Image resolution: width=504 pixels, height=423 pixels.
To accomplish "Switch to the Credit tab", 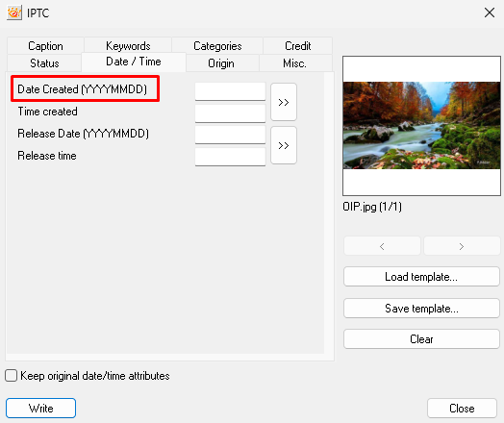I will click(x=297, y=46).
